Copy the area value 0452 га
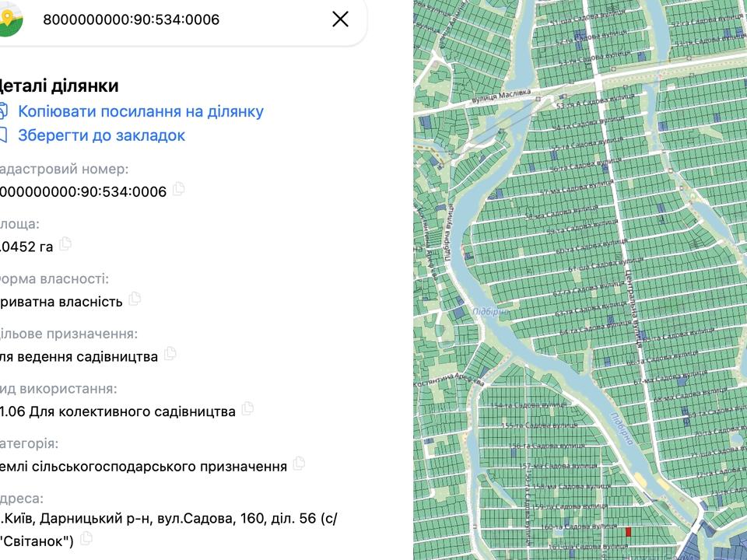This screenshot has height=560, width=747. point(65,244)
